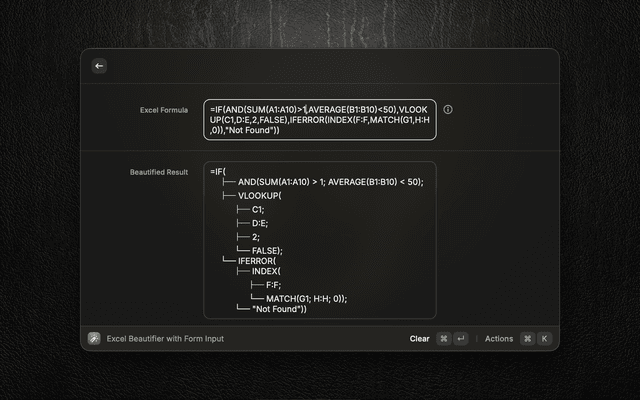Viewport: 640px width, 400px height.
Task: Click the back arrow button
Action: 98,66
